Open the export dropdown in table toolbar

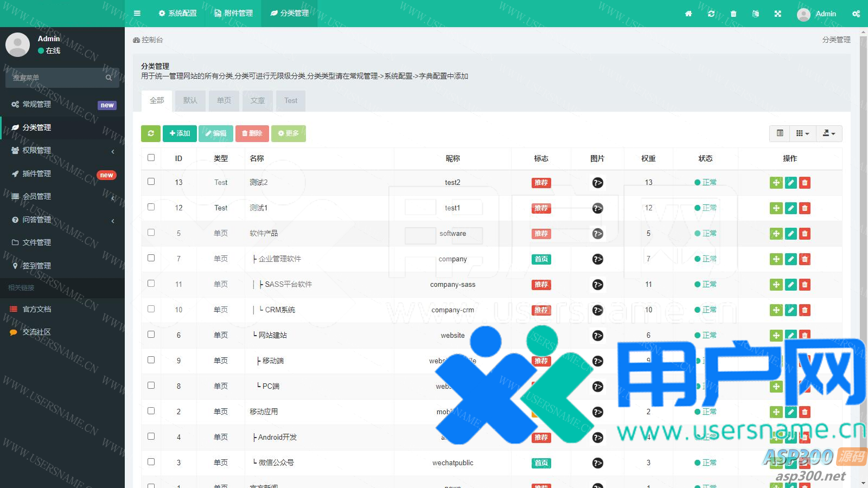point(829,133)
